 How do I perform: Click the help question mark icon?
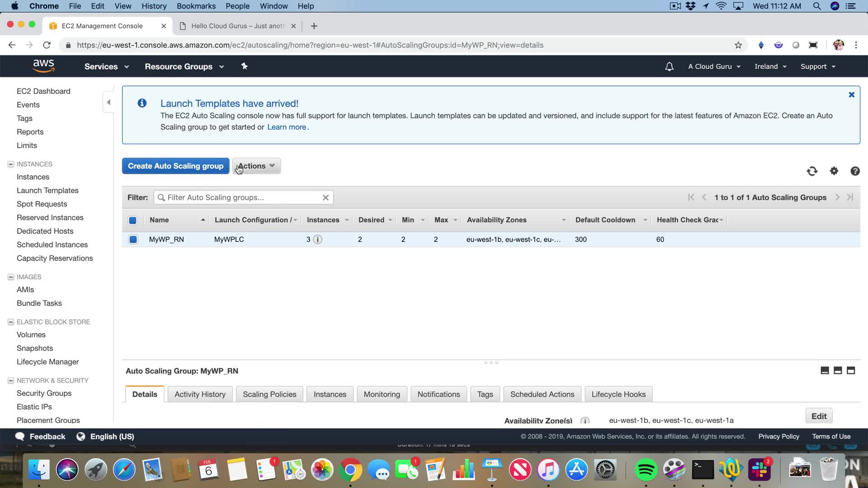pyautogui.click(x=854, y=171)
